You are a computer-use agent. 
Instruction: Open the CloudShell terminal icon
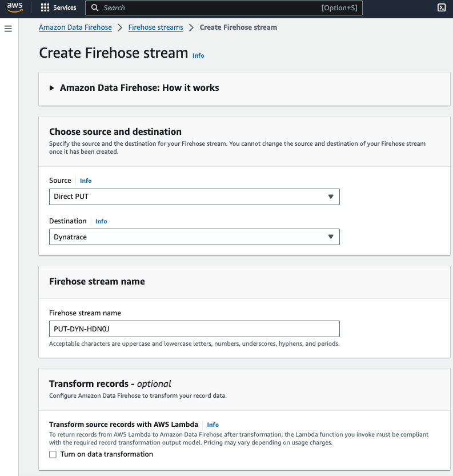(442, 7)
